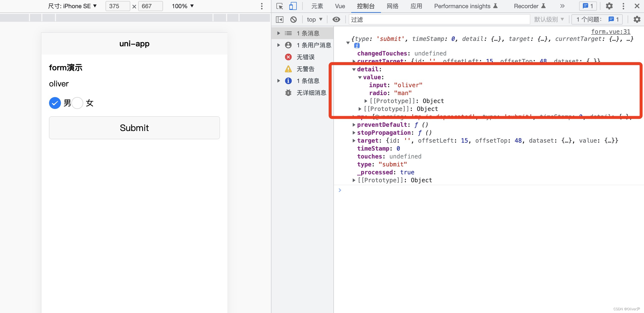Screen dimensions: 644x313
Task: Open the 默认级别 log level dropdown
Action: point(549,19)
